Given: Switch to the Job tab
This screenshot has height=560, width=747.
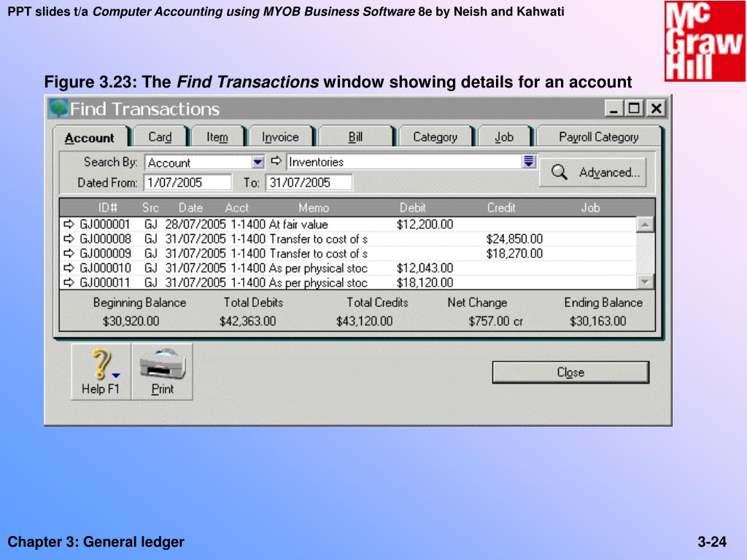Looking at the screenshot, I should [x=504, y=137].
